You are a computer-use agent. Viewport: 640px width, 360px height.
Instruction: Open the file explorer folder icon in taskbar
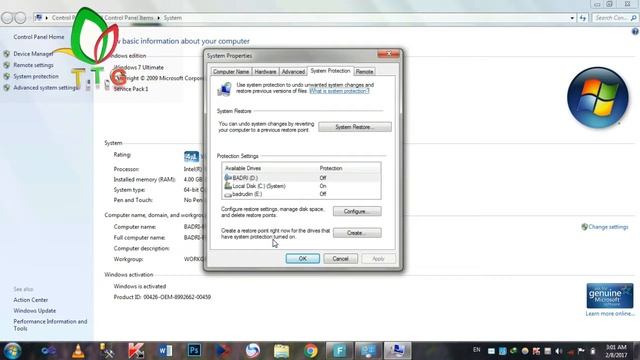[x=281, y=351]
